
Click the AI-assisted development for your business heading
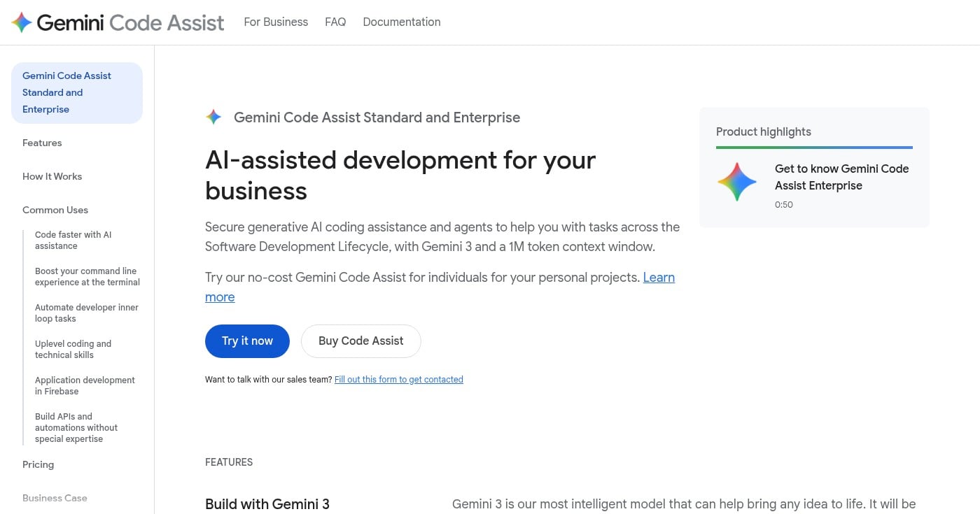coord(400,176)
